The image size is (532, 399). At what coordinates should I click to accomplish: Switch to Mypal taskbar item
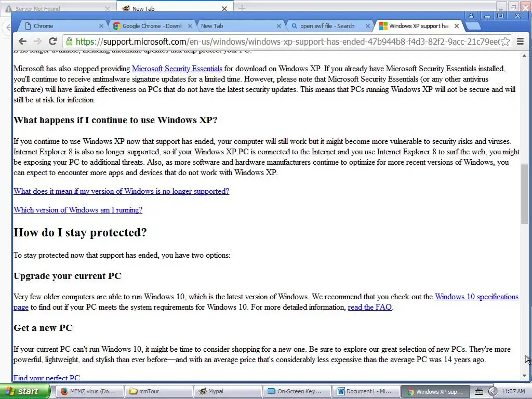[x=228, y=391]
